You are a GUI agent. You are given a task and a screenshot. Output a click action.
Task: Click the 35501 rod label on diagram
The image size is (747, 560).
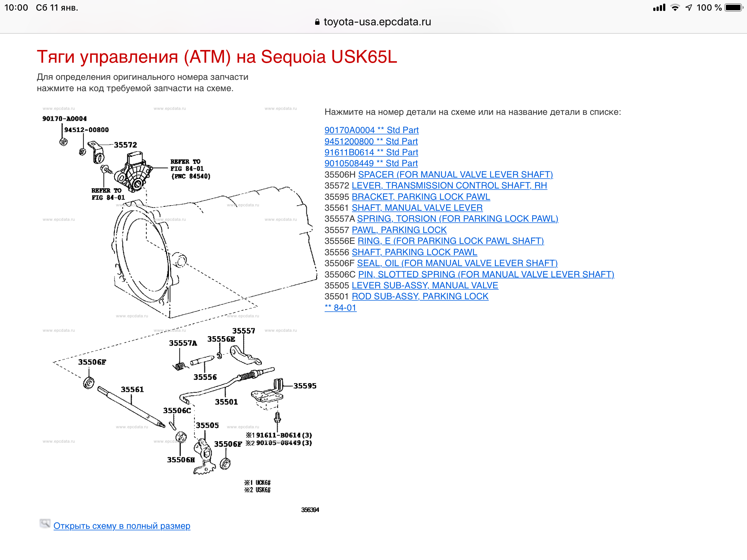point(226,402)
